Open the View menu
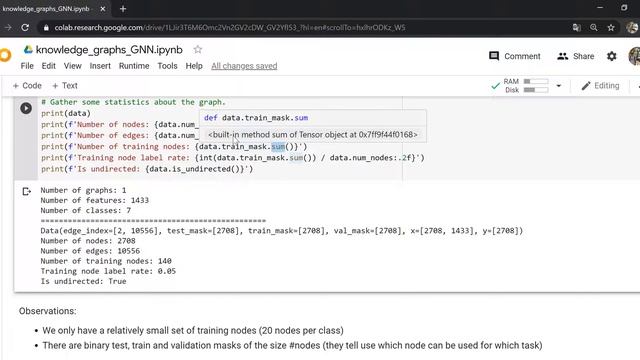Viewport: 640px width, 360px height. (73, 66)
